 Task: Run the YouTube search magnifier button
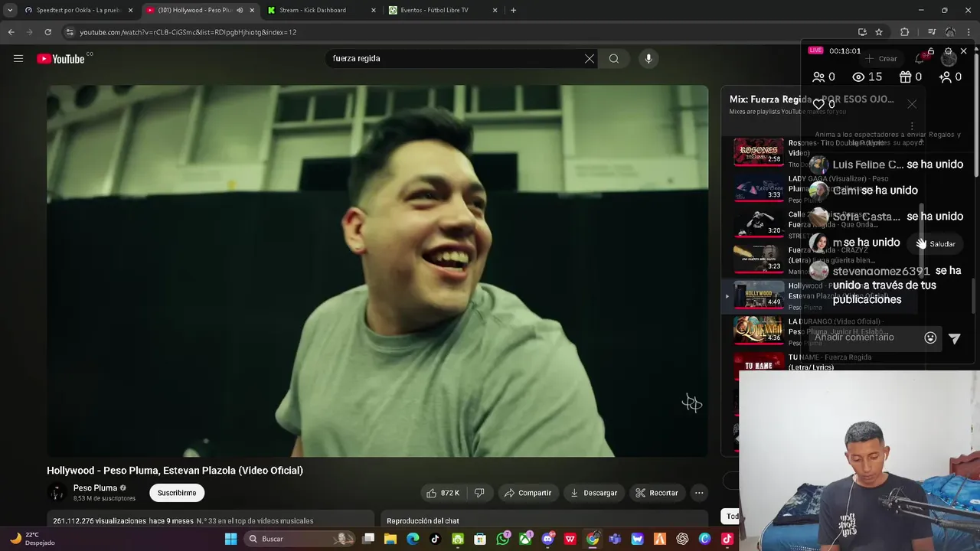pos(614,58)
